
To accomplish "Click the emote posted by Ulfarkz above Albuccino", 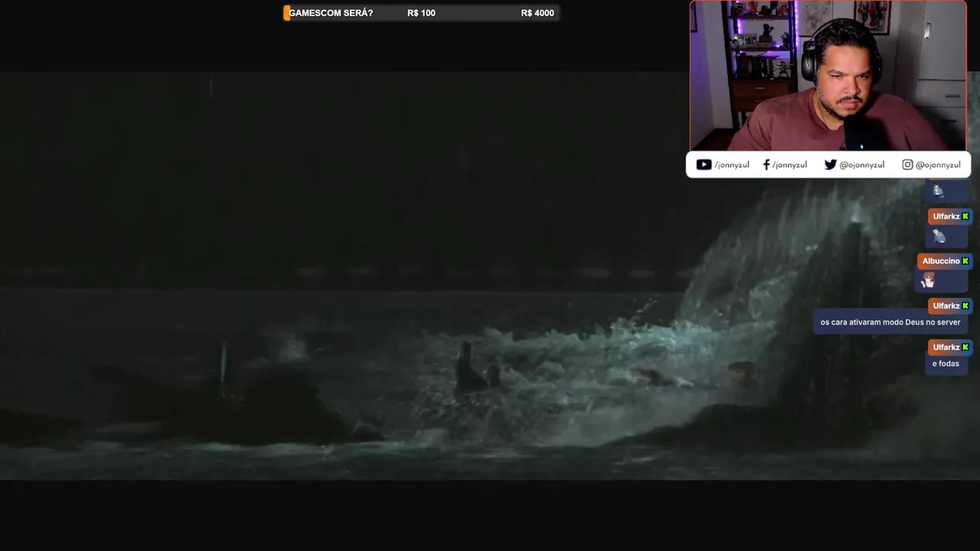I will coord(939,236).
